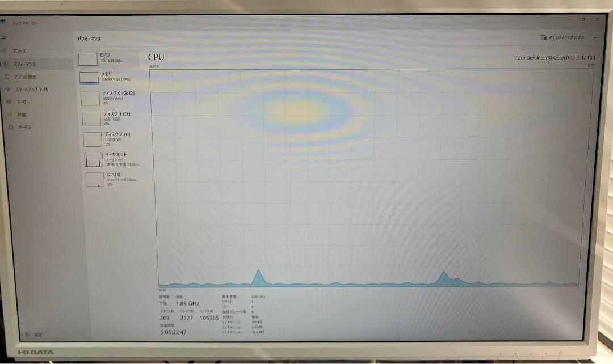Open the 詳細 (Details) page

tap(22, 115)
